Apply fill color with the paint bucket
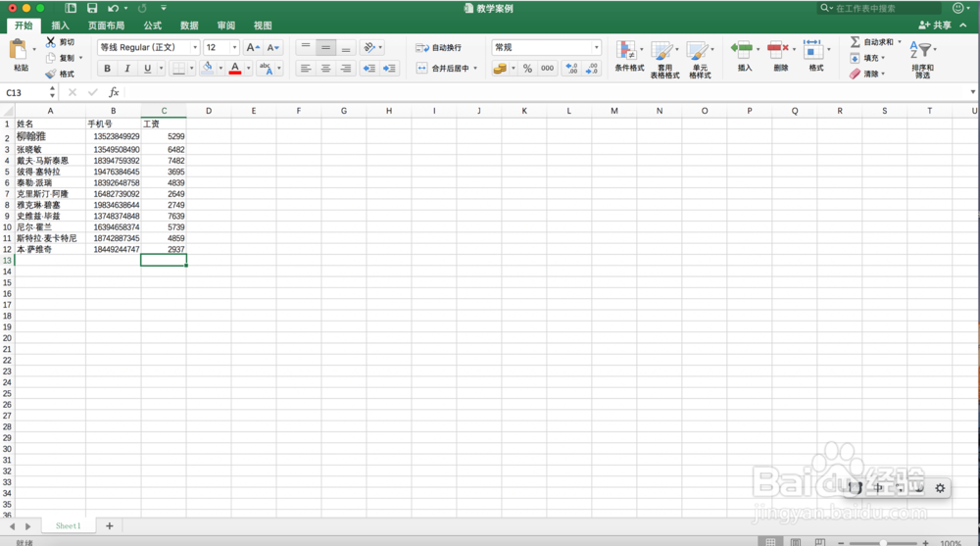Screen dimensions: 980x546 (208, 69)
